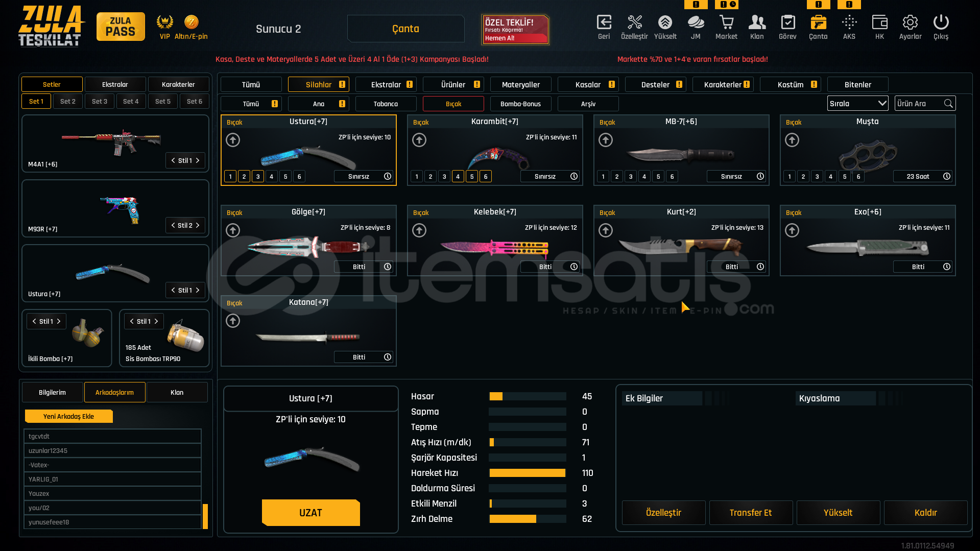Screen dimensions: 980x551
Task: Click the Altın/E-pin coin icon
Action: [x=191, y=22]
